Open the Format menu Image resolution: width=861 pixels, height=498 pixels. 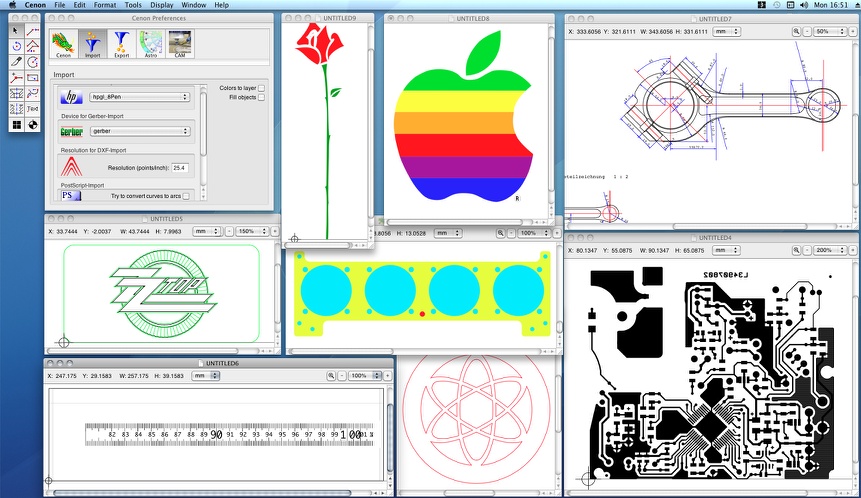point(104,5)
